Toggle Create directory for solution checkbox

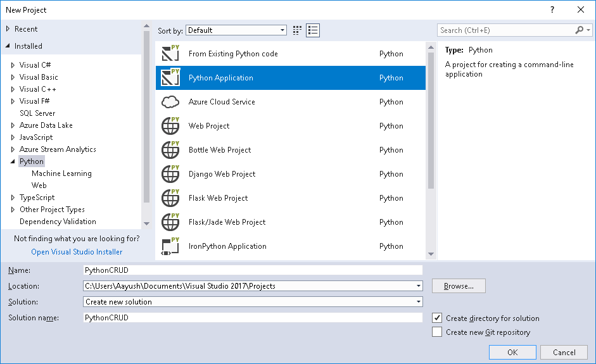437,318
